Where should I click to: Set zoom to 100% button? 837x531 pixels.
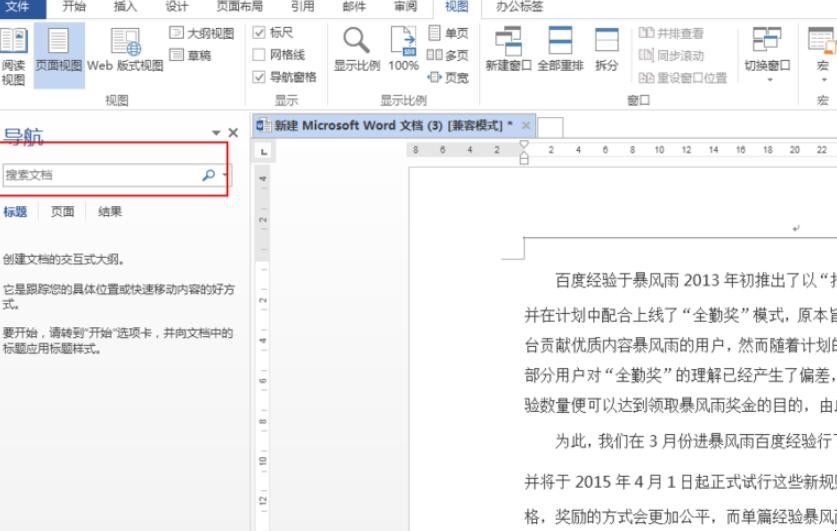click(x=403, y=48)
